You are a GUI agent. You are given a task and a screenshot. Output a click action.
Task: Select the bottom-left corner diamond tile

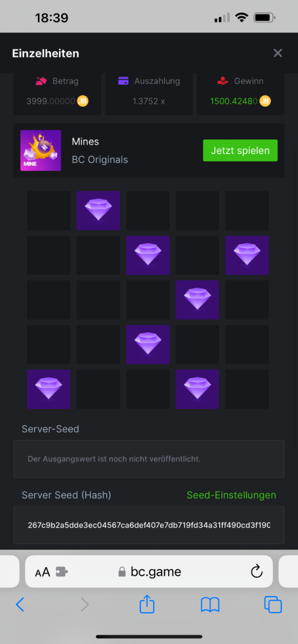coord(49,389)
